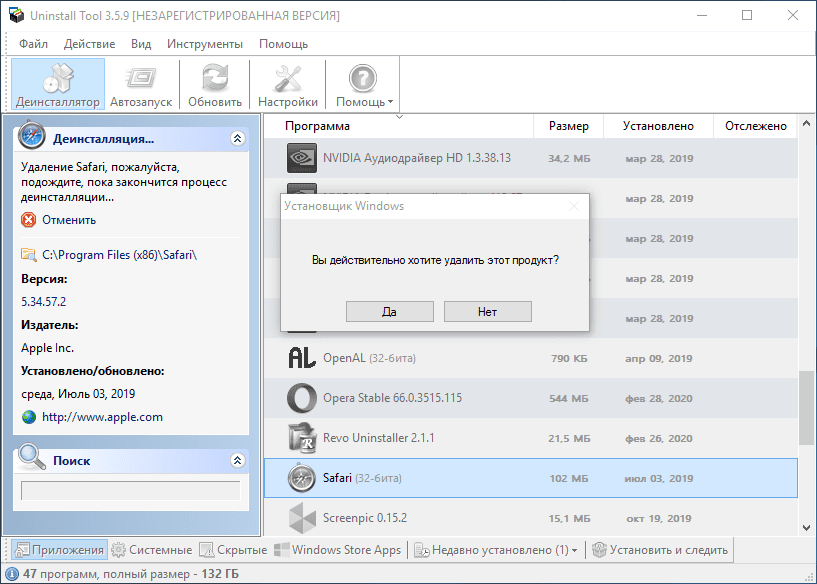Sort by the Установлено column header
Screen dimensions: 817x584
(658, 126)
